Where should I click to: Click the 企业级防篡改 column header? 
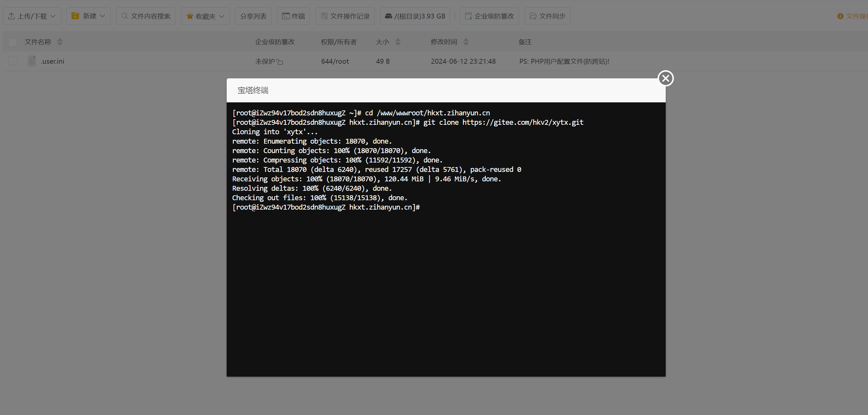(274, 42)
